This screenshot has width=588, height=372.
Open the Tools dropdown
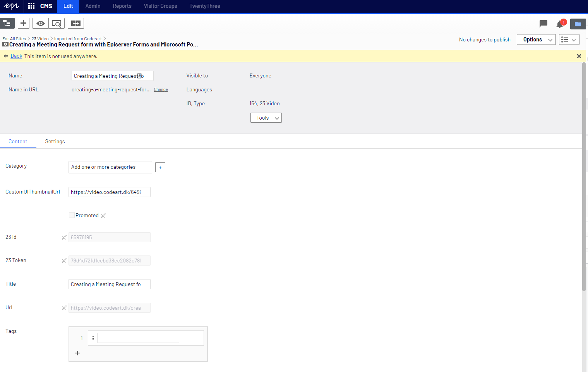click(x=266, y=118)
